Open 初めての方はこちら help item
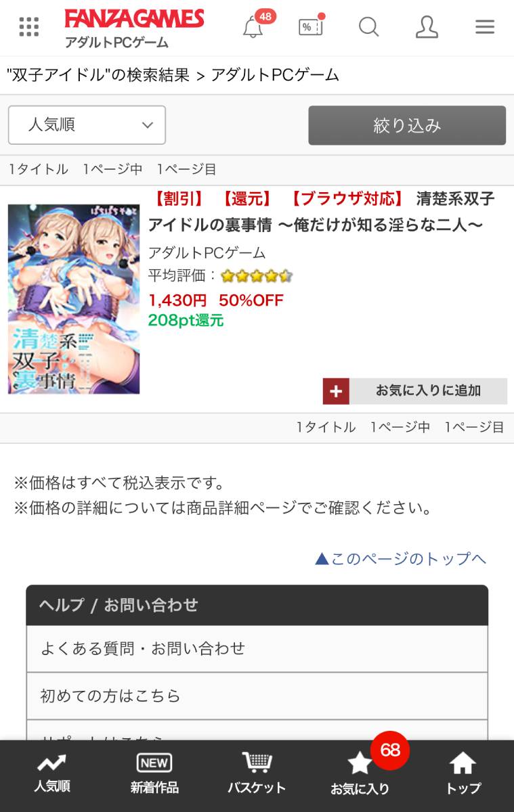This screenshot has height=812, width=514. (257, 696)
